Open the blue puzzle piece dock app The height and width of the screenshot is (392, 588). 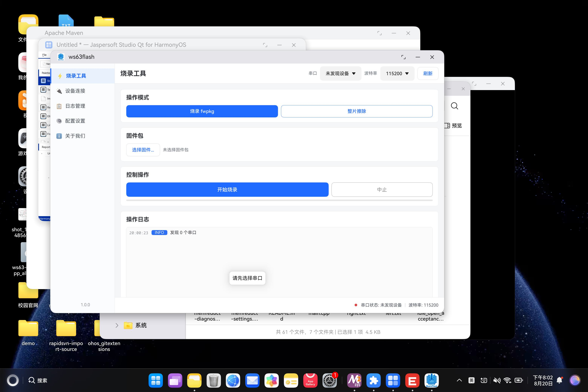[x=374, y=381]
